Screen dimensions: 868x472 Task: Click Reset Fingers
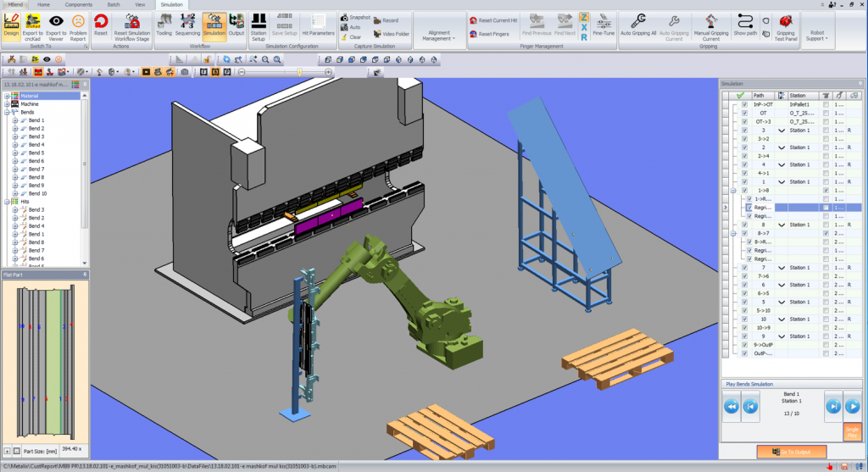(489, 34)
